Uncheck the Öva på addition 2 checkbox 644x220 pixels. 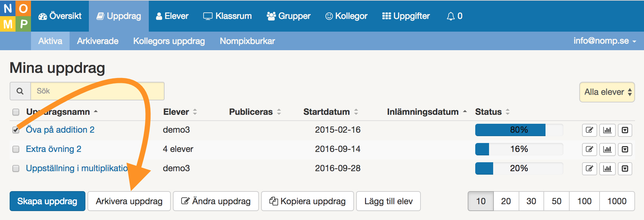(x=16, y=130)
